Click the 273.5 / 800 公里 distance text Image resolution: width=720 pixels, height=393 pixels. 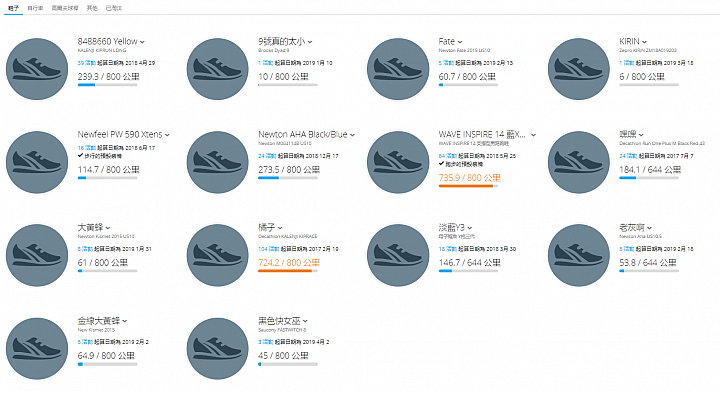click(289, 170)
